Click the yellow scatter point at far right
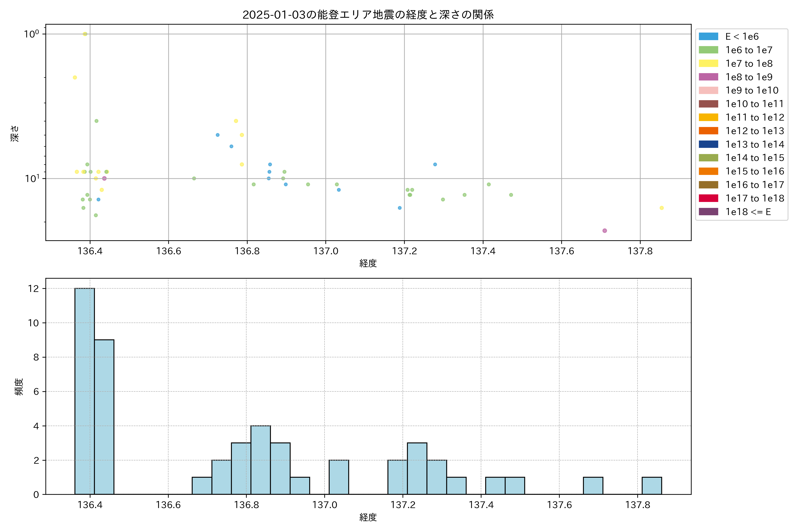 662,208
